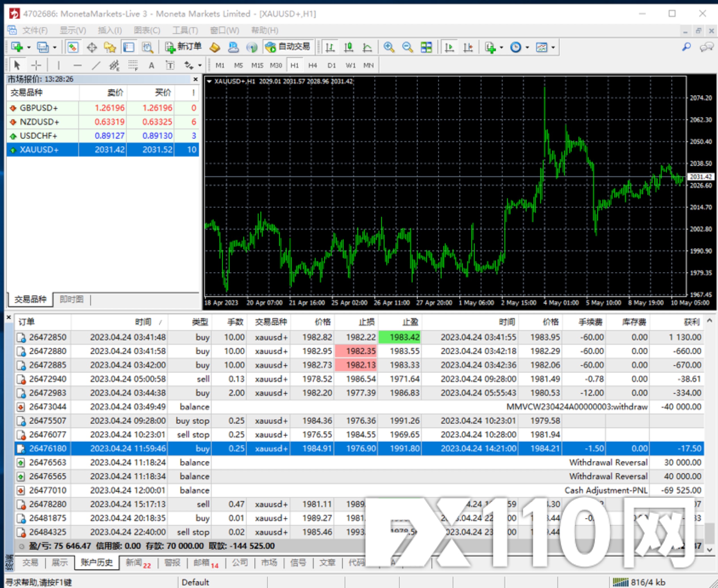Expand the XAUUSD+,H1 chart title triangle
The width and height of the screenshot is (718, 588).
209,81
